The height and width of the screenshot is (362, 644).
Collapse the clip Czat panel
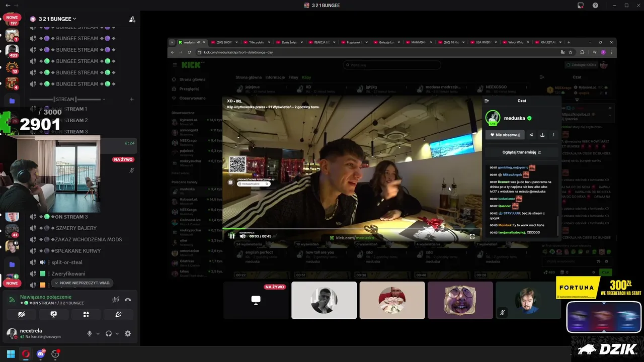click(487, 101)
